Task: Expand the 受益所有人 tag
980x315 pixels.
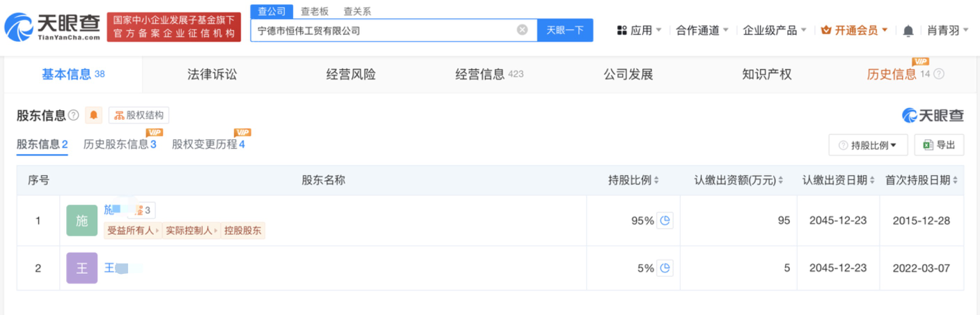Action: click(x=133, y=231)
